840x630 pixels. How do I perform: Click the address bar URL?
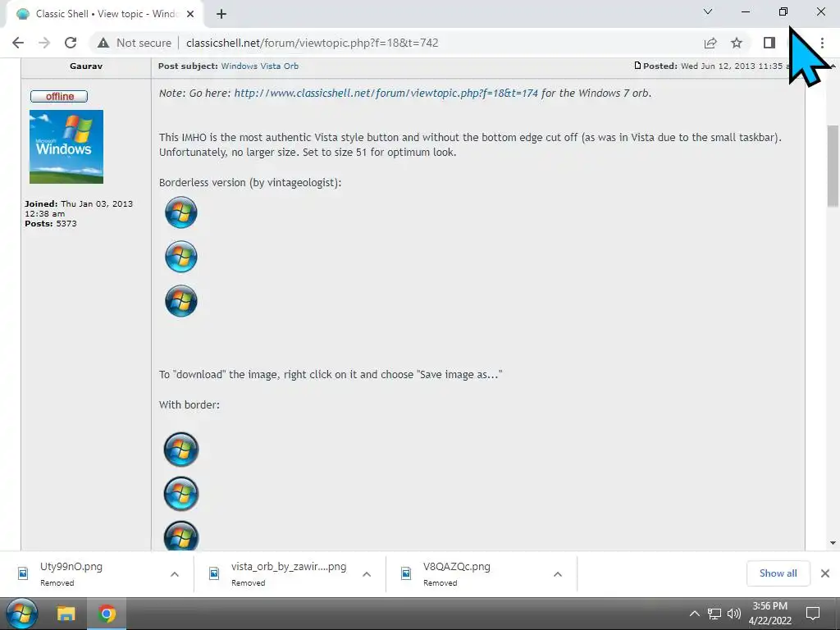(x=313, y=43)
